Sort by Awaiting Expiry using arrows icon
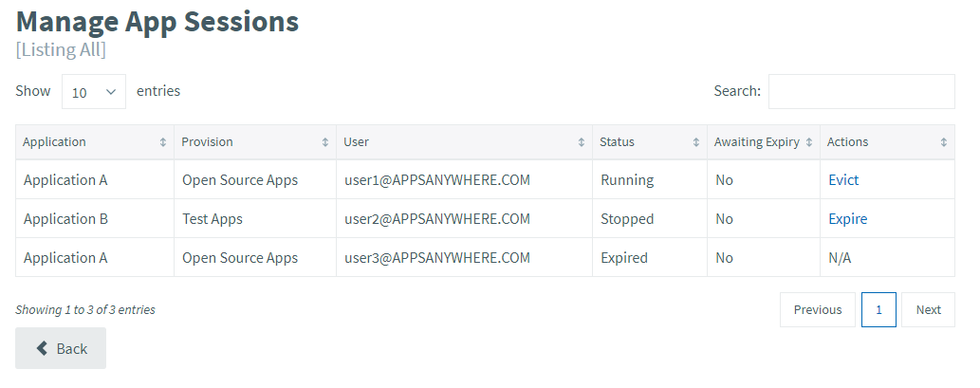Viewport: 980px width, 388px height. [x=809, y=142]
